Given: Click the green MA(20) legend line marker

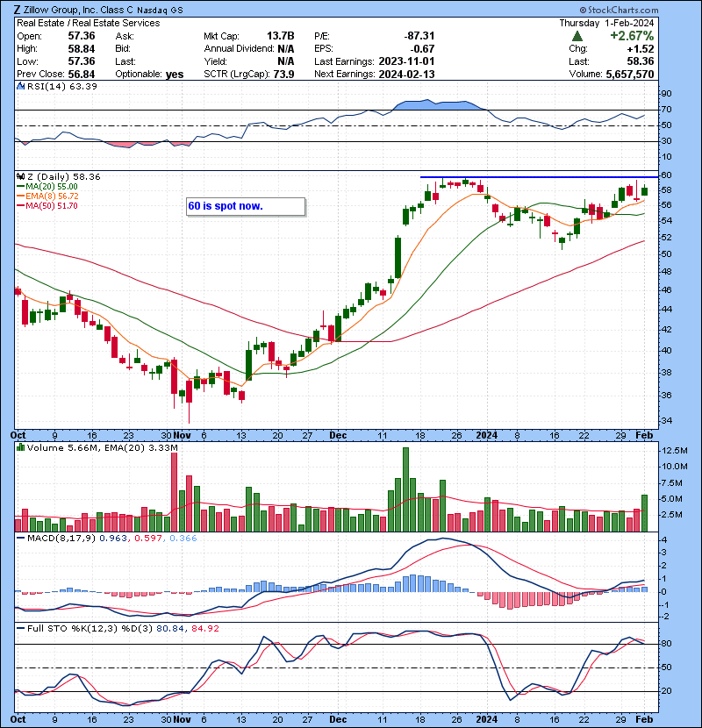Looking at the screenshot, I should point(20,187).
